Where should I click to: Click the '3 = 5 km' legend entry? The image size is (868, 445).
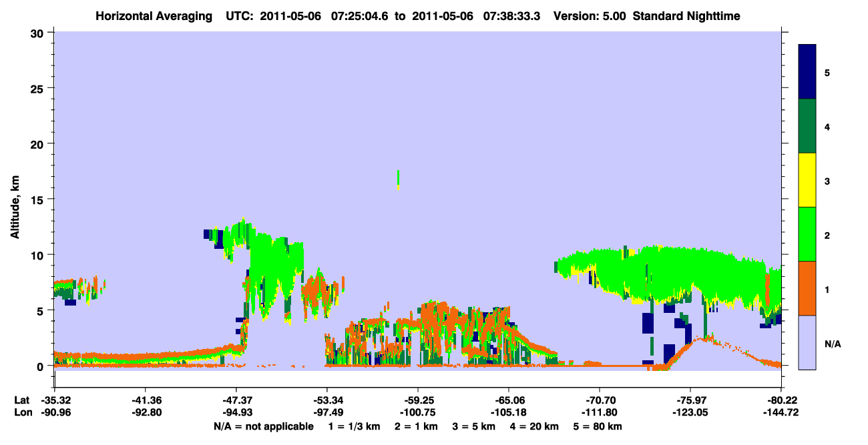[474, 426]
